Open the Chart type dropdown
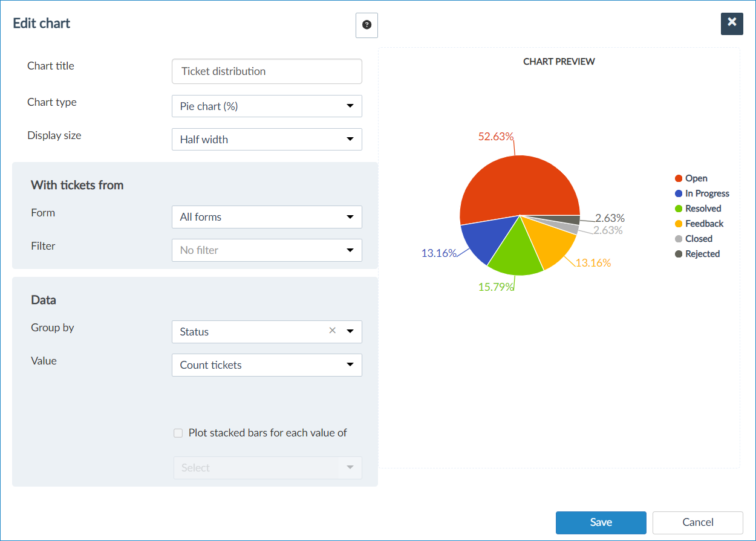 click(x=267, y=106)
